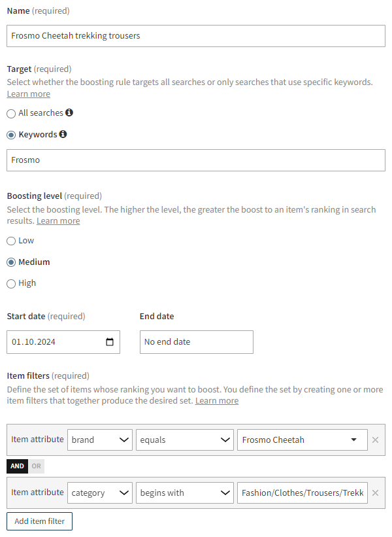This screenshot has width=392, height=537.
Task: Click the info icon beside Keywords
Action: tap(63, 134)
